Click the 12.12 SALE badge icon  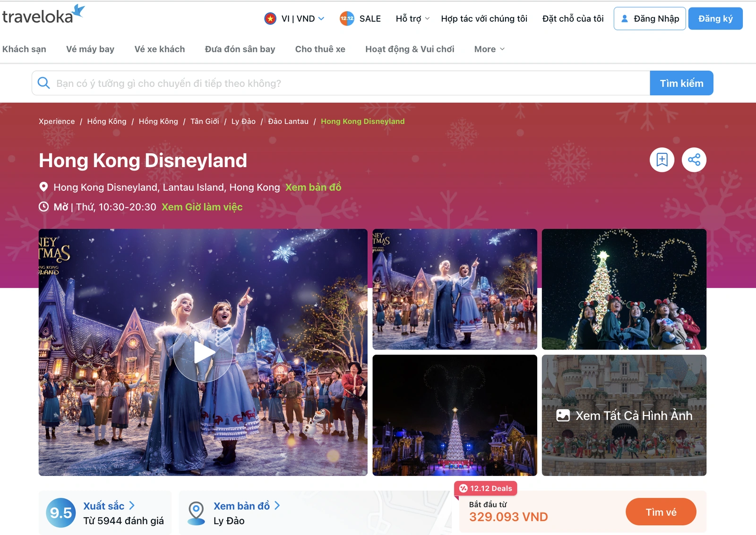[x=347, y=18]
